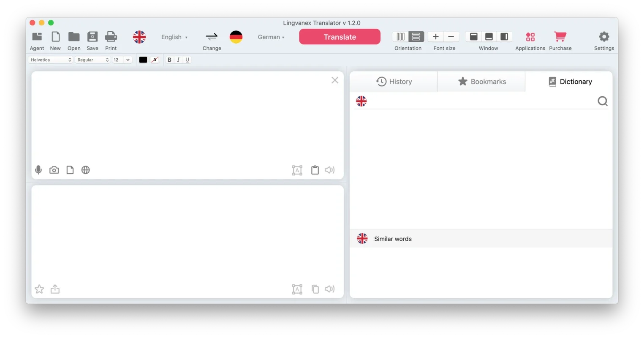Open the Applications menu
The height and width of the screenshot is (338, 644).
click(x=530, y=37)
